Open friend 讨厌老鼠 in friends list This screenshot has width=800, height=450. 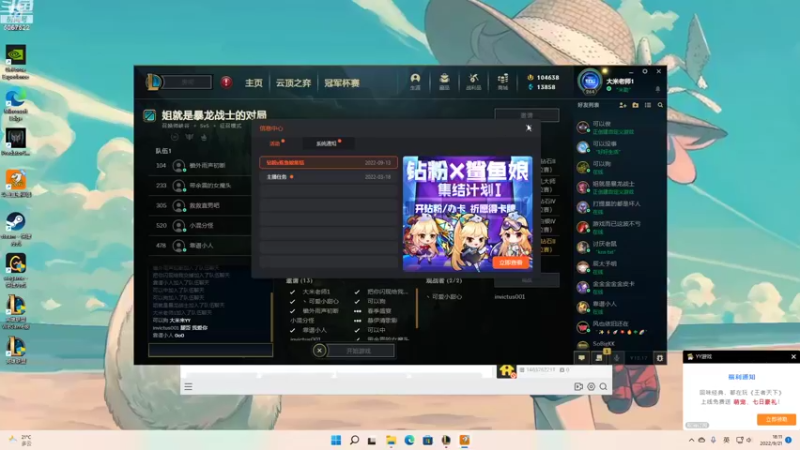[x=619, y=247]
